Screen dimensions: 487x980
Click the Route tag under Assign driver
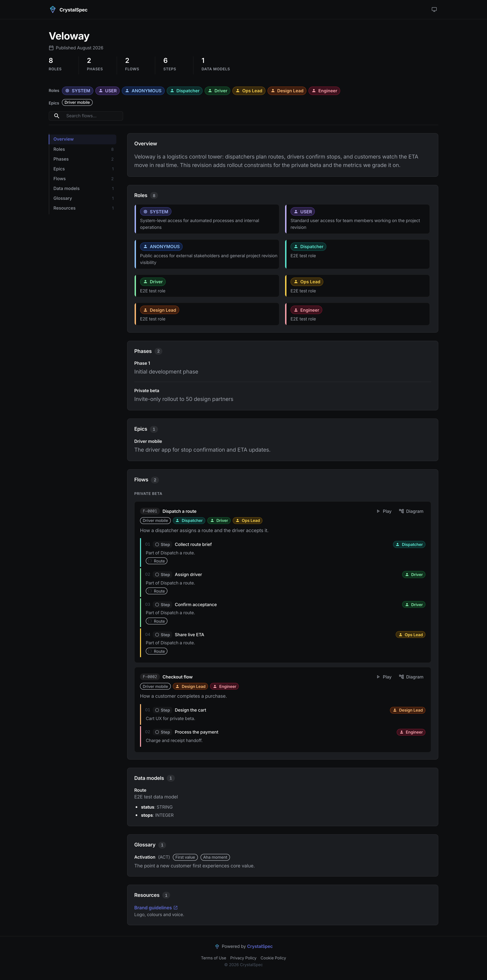[x=157, y=591]
